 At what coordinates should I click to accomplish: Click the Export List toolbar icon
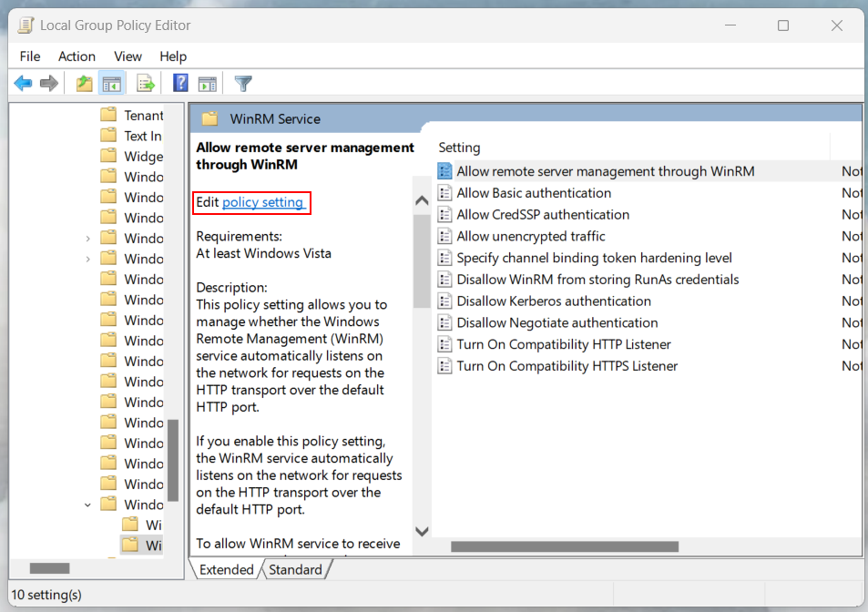click(145, 84)
